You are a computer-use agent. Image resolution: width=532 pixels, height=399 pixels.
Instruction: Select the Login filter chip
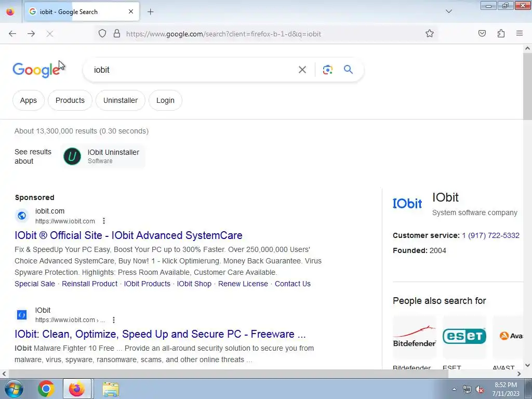click(x=165, y=100)
